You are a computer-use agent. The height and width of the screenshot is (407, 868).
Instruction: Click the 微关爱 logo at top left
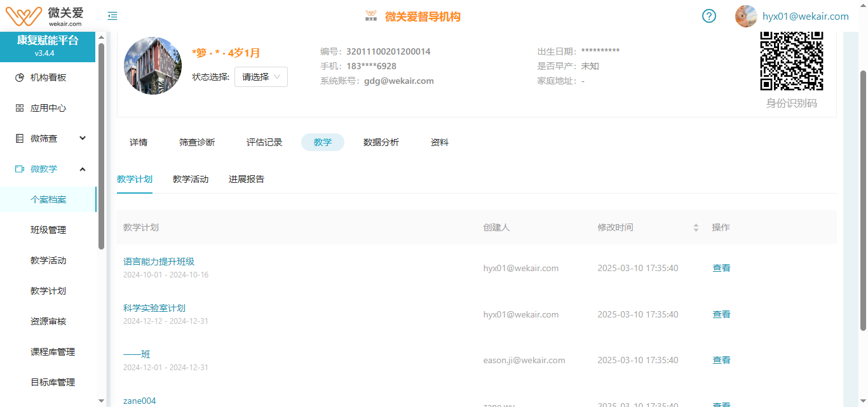(44, 16)
